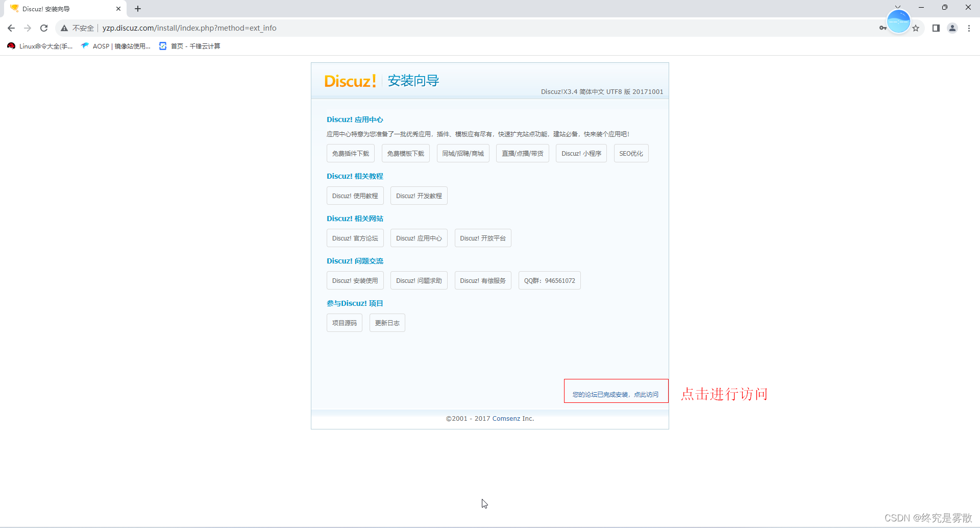Click the browser back arrow
This screenshot has height=528, width=980.
(x=11, y=28)
